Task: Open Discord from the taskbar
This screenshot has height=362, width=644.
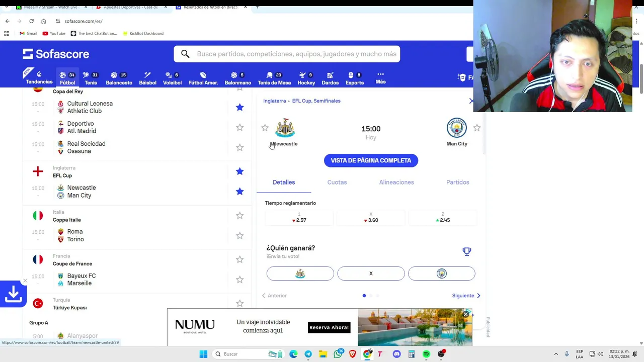Action: 396,354
